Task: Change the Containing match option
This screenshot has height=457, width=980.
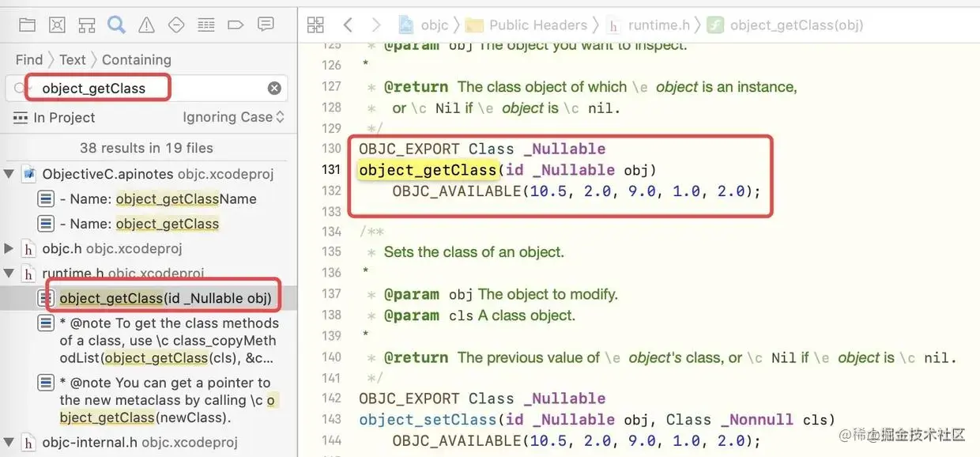Action: 136,59
